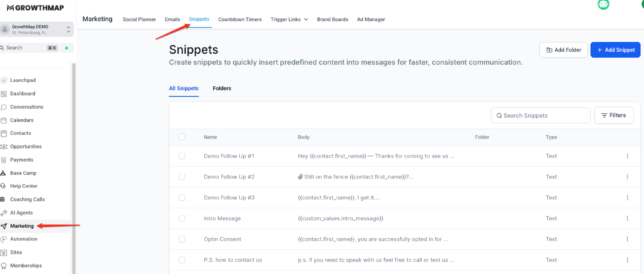Check the Demo Follow Up #2 row checkbox
The width and height of the screenshot is (644, 274).
coord(182,177)
